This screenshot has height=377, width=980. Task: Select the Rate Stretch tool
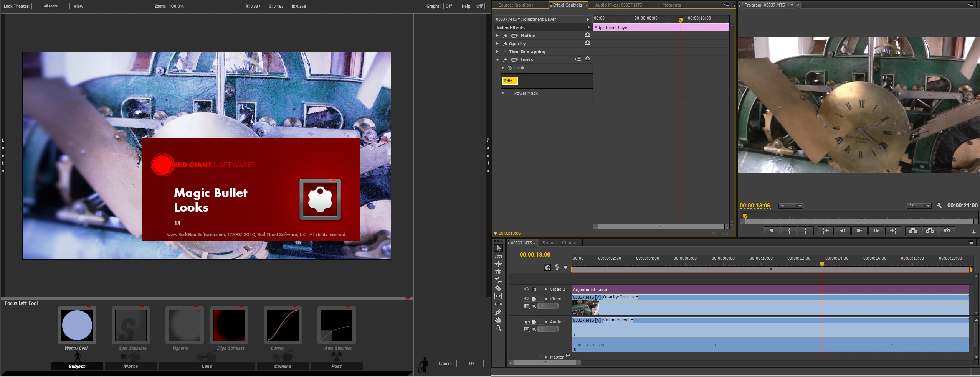click(x=498, y=280)
